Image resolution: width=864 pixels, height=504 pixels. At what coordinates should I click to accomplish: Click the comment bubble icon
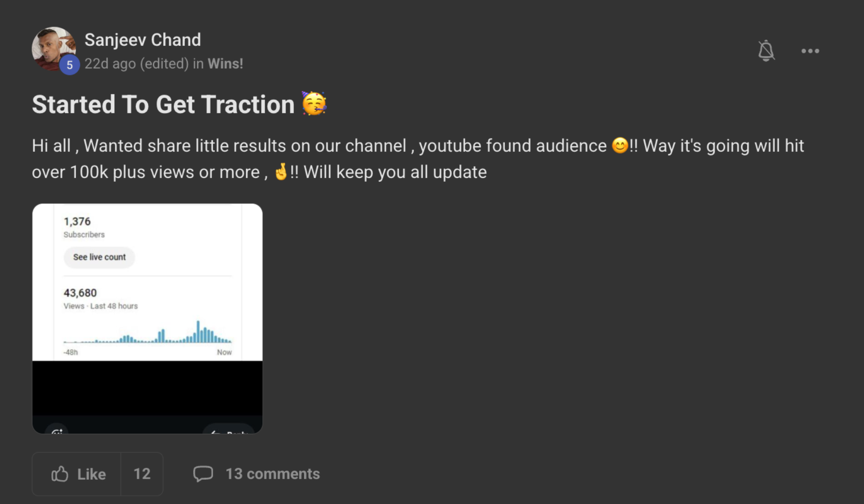[203, 474]
